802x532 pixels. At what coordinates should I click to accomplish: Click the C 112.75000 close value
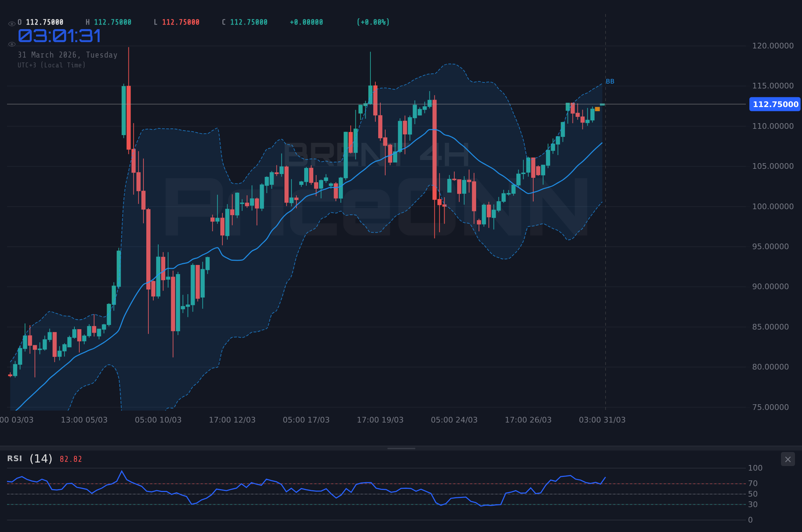(x=245, y=22)
